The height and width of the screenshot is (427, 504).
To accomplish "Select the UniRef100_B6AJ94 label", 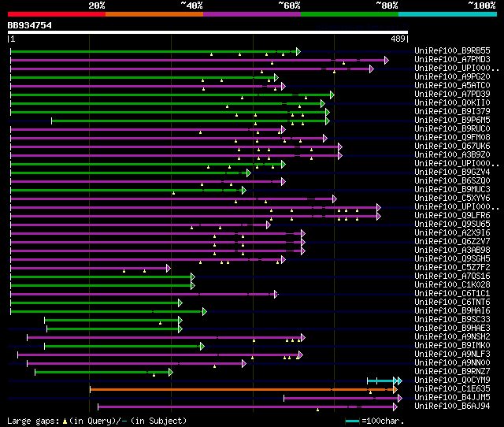I will click(x=452, y=407).
